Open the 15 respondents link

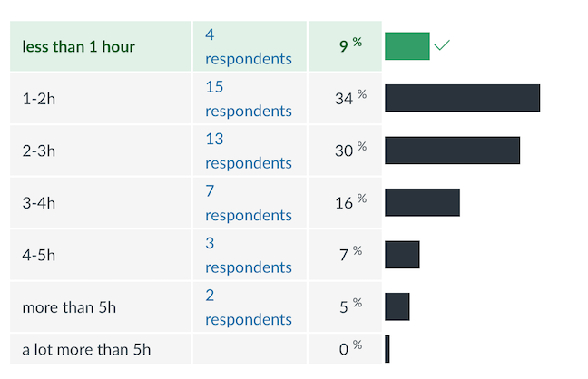[x=248, y=99]
